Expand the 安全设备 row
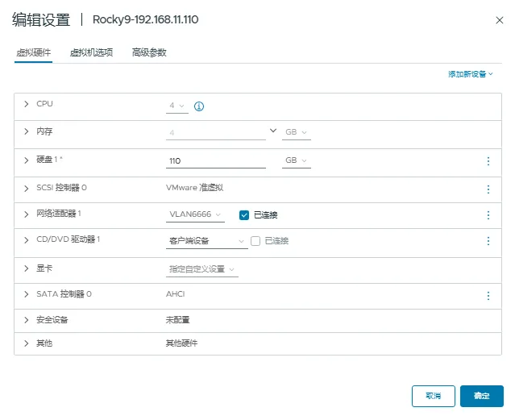This screenshot has width=515, height=420. (27, 320)
